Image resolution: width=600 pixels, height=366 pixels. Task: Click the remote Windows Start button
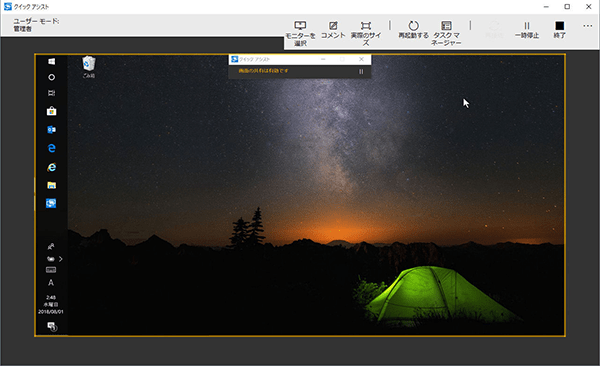(x=51, y=61)
